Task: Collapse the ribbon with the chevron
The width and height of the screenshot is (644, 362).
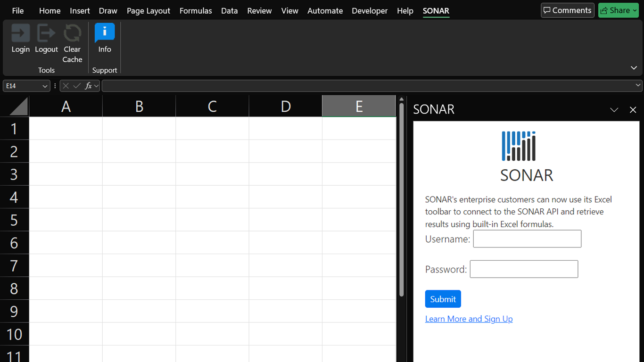Action: [x=634, y=68]
